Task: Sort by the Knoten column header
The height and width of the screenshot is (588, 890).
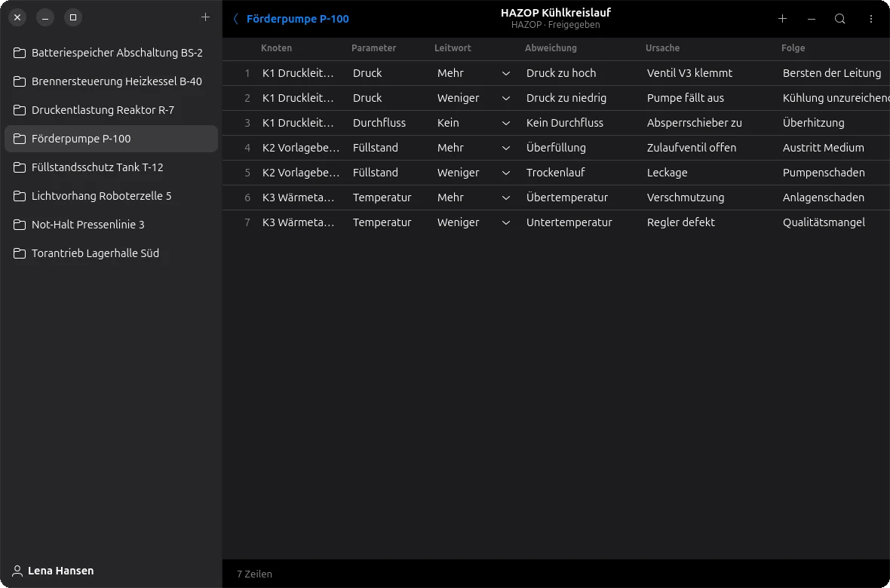Action: pos(276,48)
